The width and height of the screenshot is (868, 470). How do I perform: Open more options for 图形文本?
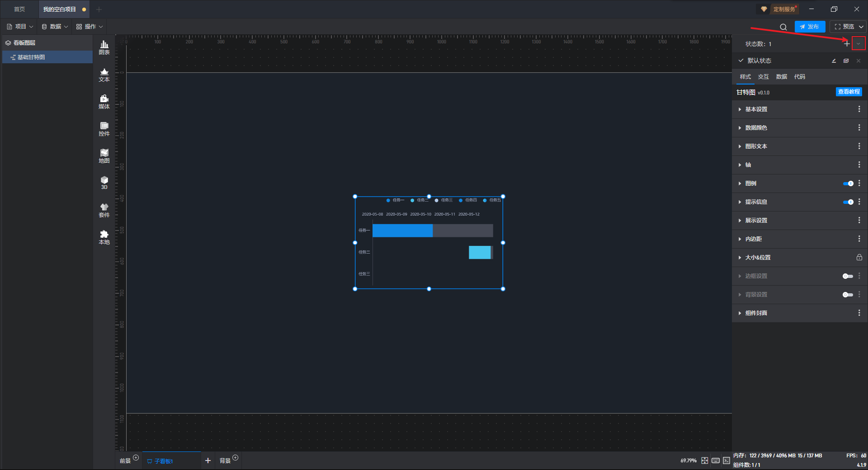point(859,146)
